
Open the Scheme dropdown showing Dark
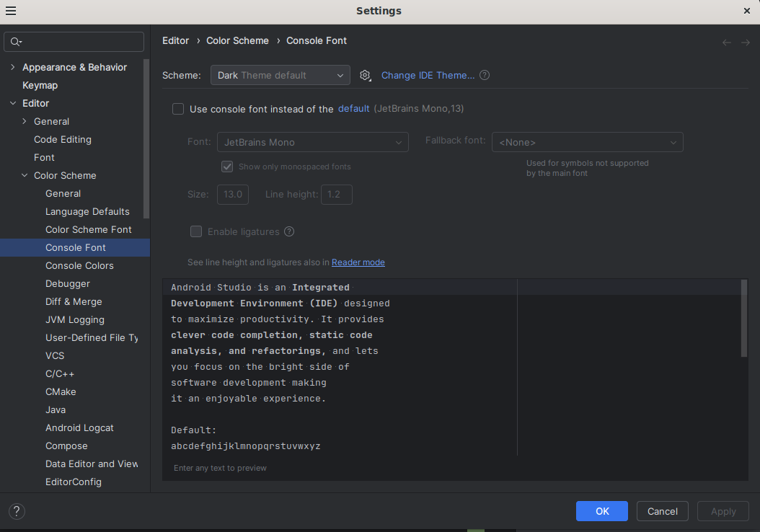[280, 75]
